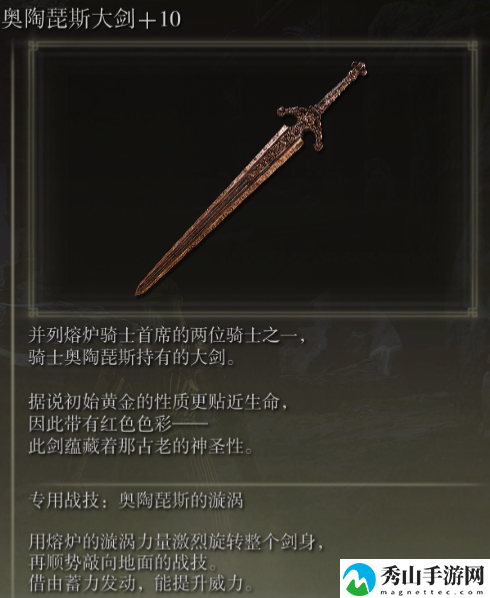Click the line 借由蓄力发动，能提升威力
Viewport: 490px width, 598px height.
point(141,583)
